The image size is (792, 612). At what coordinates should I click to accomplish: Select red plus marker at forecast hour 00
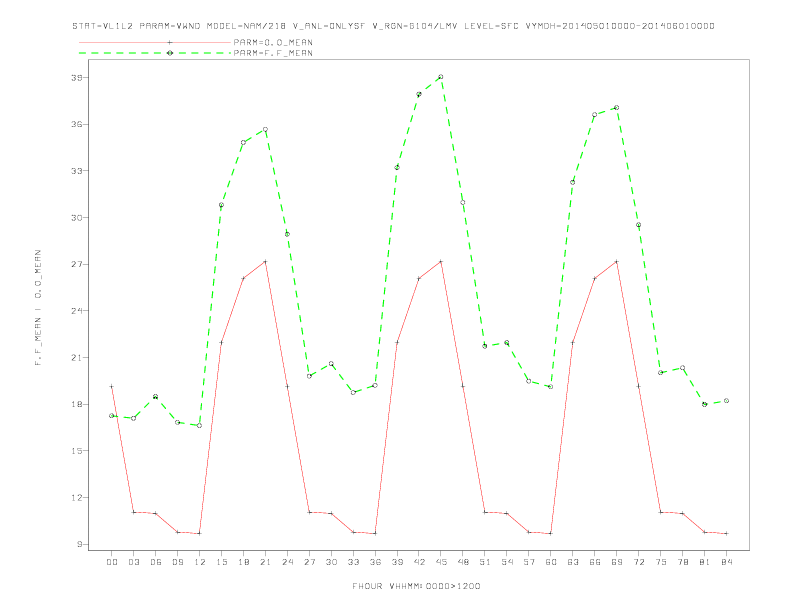(112, 387)
